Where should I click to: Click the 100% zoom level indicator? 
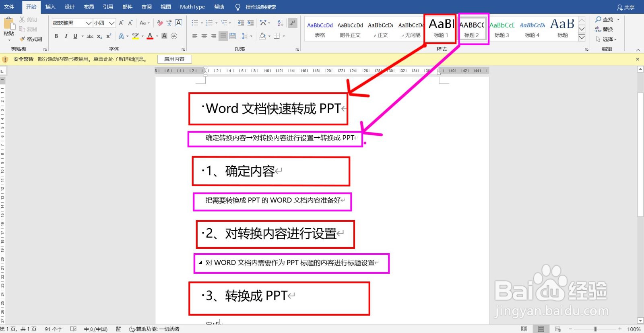tap(634, 329)
